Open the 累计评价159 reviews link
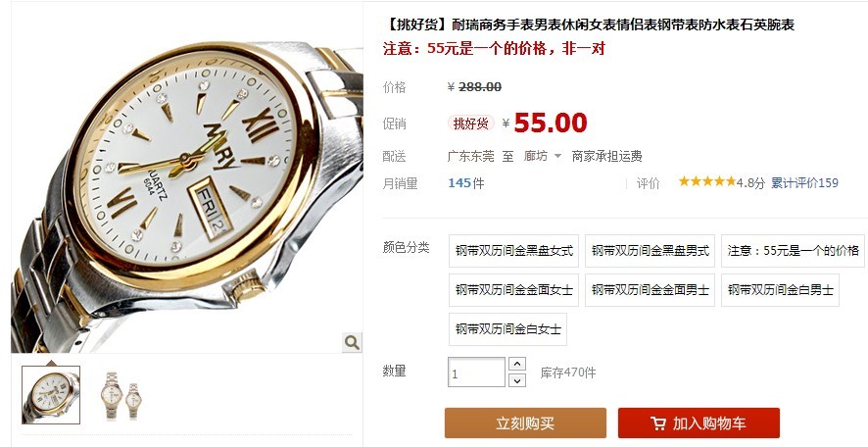The image size is (868, 447). [804, 182]
